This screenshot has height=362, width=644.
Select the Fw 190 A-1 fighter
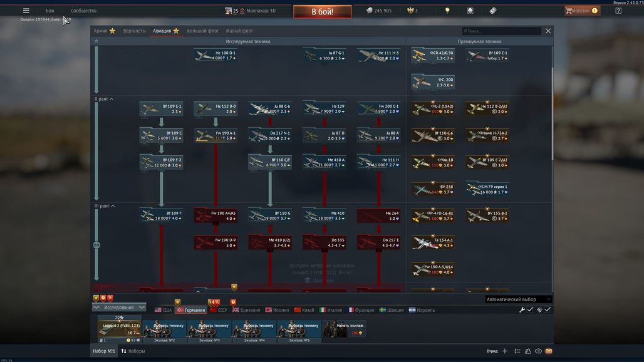[216, 135]
